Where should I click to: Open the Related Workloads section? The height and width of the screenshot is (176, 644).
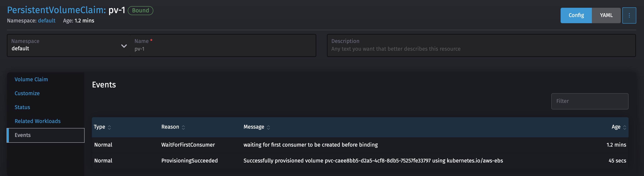(37, 121)
